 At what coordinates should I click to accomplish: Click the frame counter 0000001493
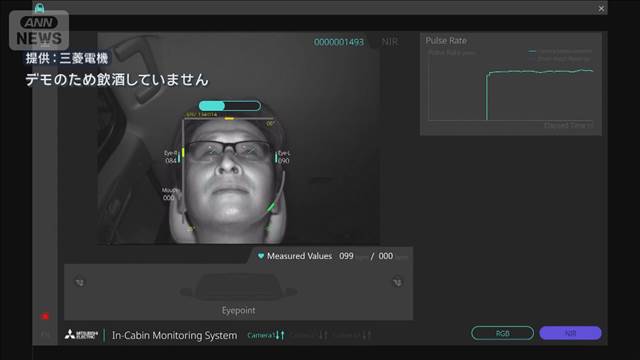click(x=339, y=42)
